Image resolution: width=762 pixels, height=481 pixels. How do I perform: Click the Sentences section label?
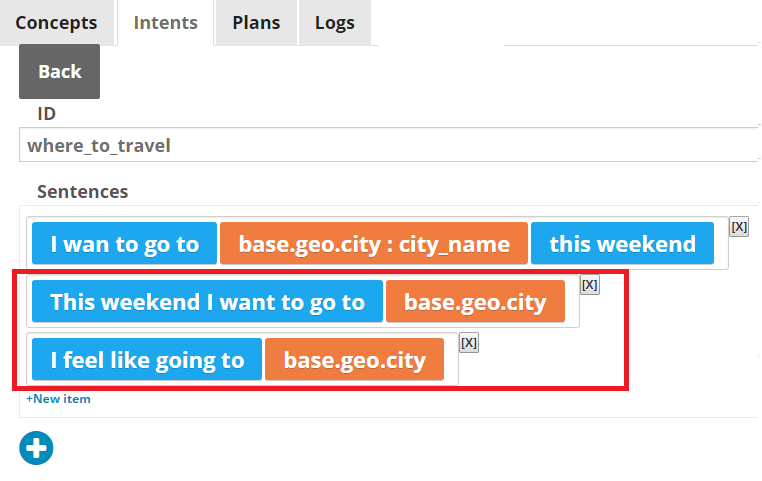point(83,191)
